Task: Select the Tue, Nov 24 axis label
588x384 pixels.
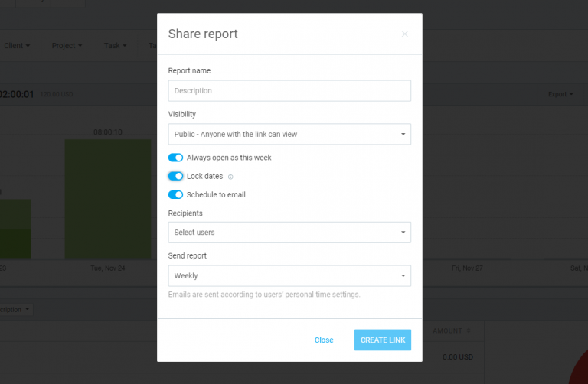Action: click(x=107, y=268)
